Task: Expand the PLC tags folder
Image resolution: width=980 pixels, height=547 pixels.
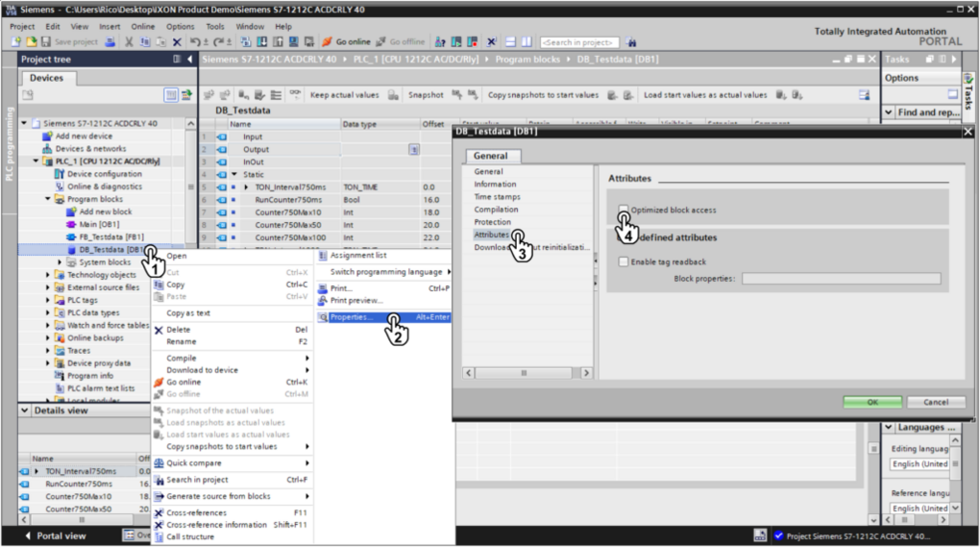Action: [x=49, y=300]
